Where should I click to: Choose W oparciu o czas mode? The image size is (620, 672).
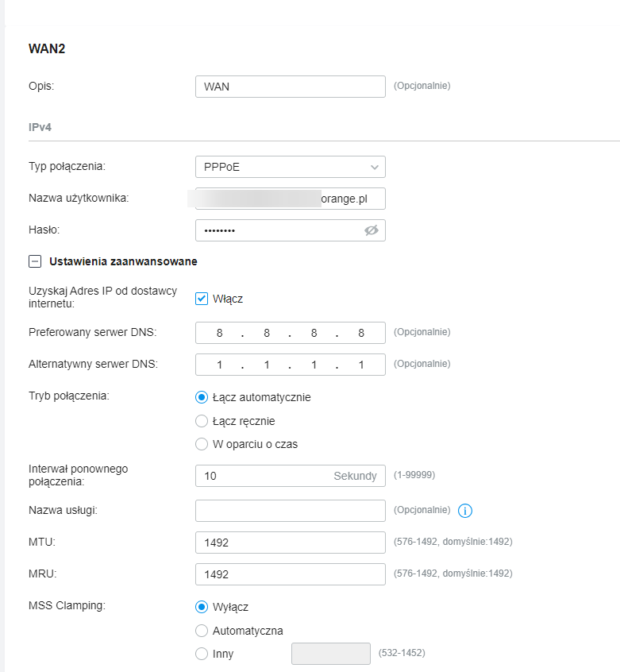click(x=202, y=444)
